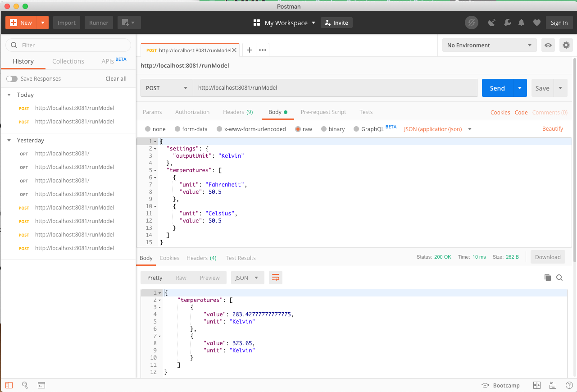
Task: Open the Send options dropdown arrow
Action: [520, 88]
